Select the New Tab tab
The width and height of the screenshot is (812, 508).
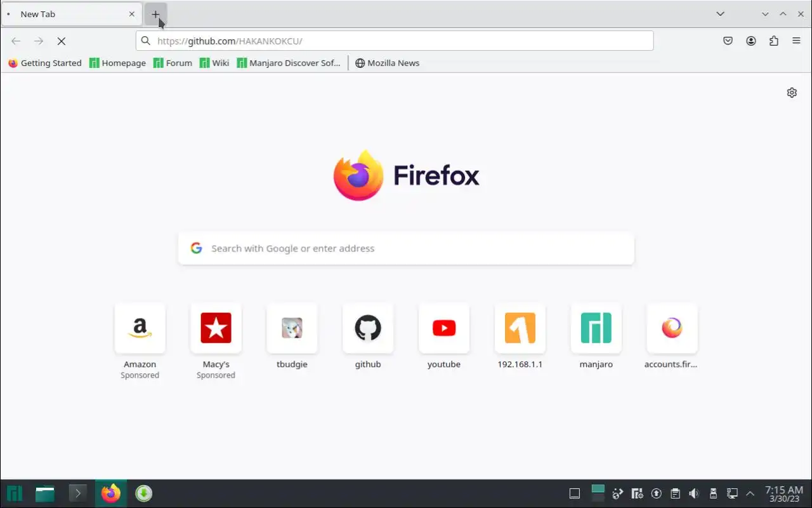click(x=72, y=14)
